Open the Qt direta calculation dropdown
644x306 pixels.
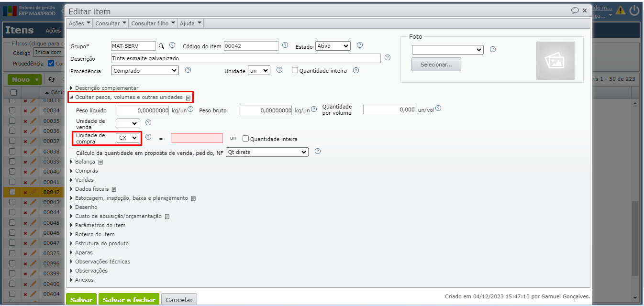(x=267, y=152)
